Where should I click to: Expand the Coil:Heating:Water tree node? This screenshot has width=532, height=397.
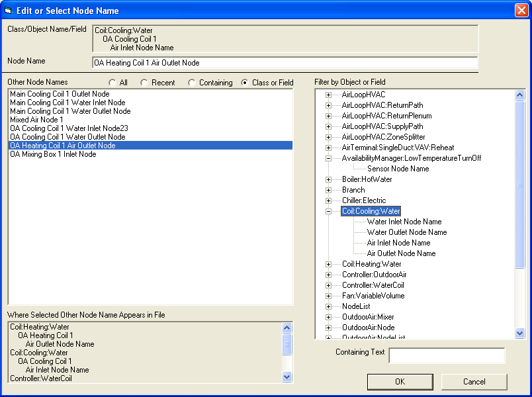(x=328, y=263)
